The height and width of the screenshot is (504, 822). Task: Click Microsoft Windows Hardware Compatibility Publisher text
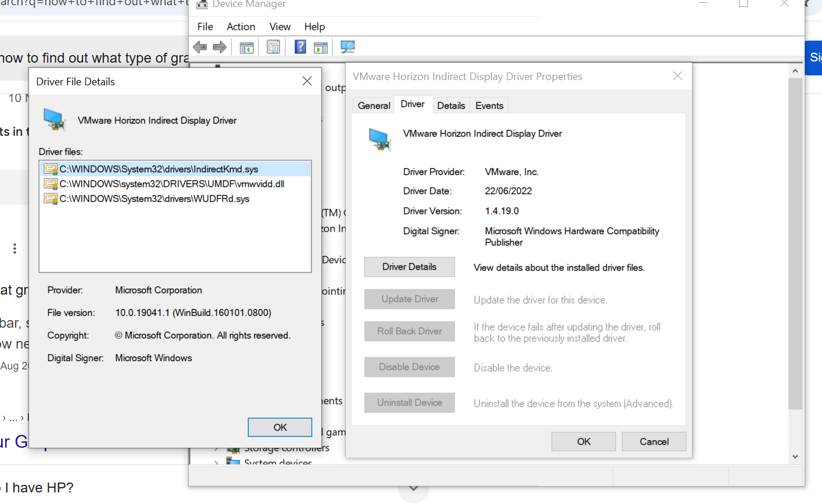click(x=572, y=237)
